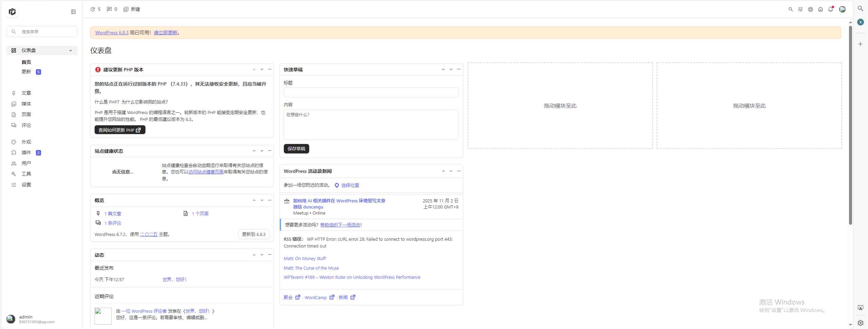The image size is (868, 329).
Task: Click the 设置 (Settings) sidebar icon
Action: (x=14, y=184)
